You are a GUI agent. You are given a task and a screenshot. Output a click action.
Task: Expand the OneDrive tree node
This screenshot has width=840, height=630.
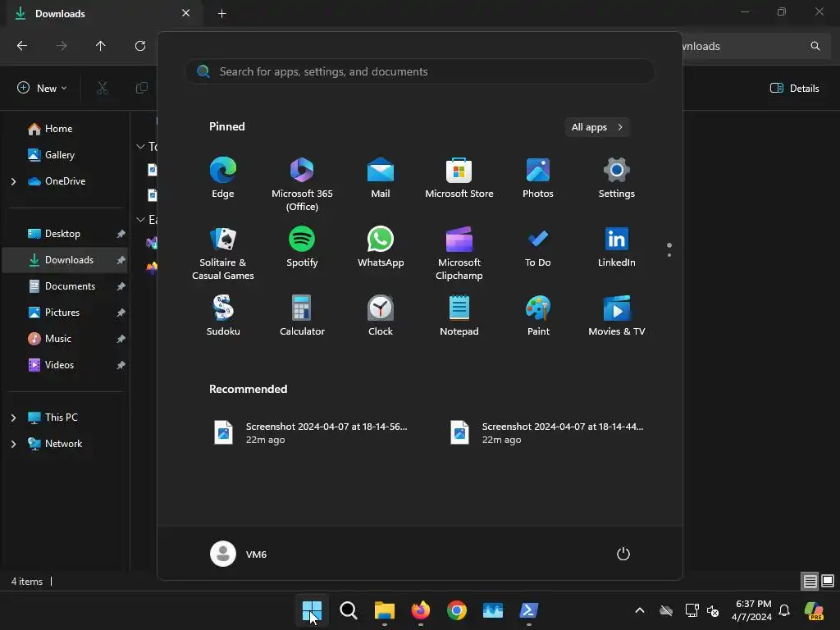[x=13, y=181]
